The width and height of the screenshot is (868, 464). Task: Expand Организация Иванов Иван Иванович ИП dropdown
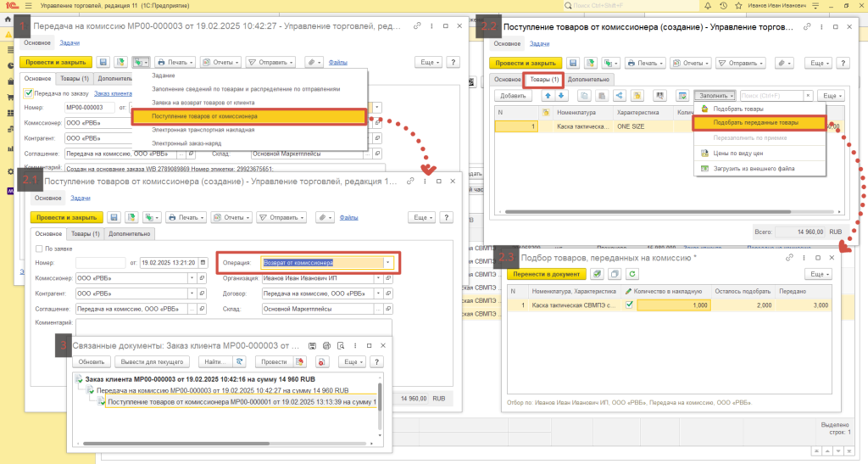379,278
